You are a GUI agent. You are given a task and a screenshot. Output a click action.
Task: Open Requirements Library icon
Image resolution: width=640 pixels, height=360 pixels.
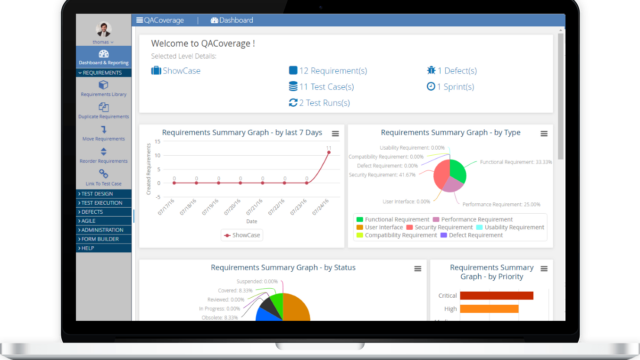(104, 85)
